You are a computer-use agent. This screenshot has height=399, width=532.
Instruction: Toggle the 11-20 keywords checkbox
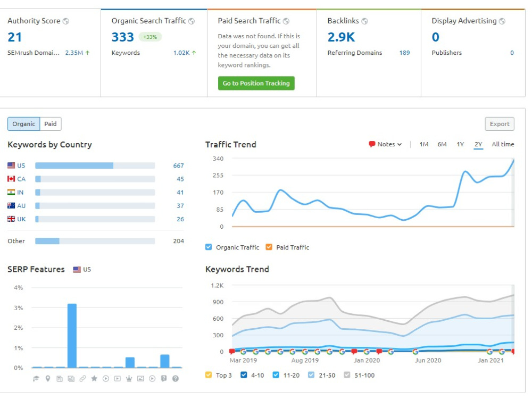point(276,375)
